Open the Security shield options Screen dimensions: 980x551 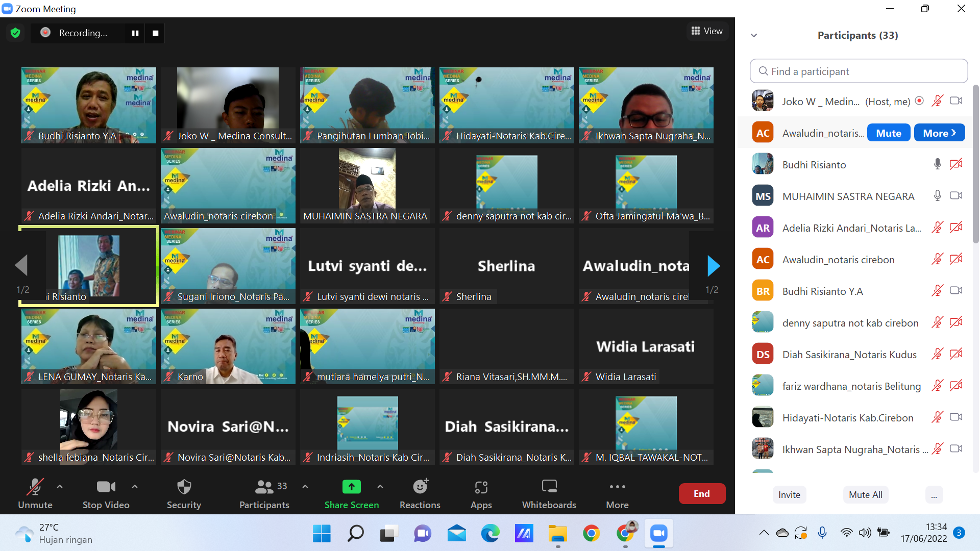(x=184, y=493)
